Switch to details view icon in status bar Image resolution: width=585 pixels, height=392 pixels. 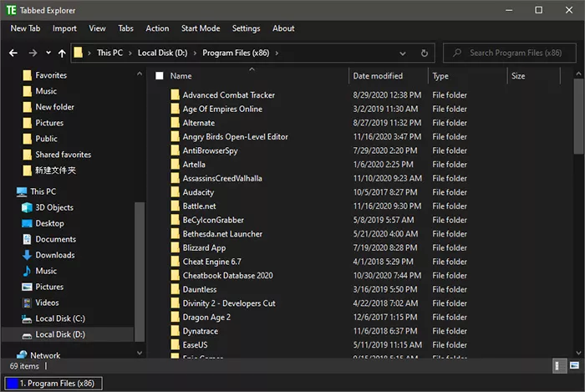(x=559, y=366)
